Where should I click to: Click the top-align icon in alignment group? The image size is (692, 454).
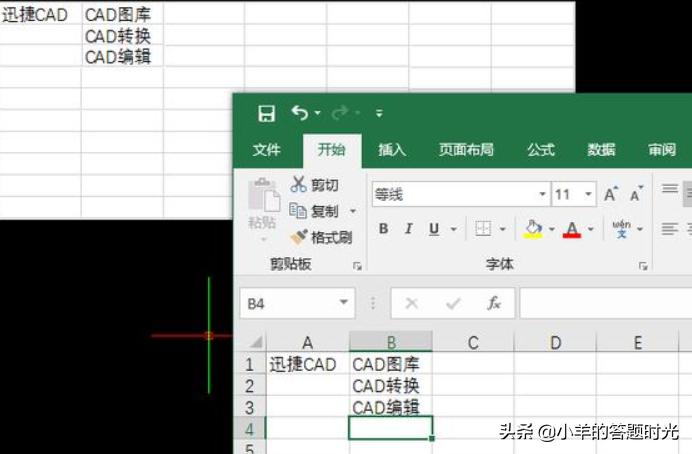tap(670, 189)
